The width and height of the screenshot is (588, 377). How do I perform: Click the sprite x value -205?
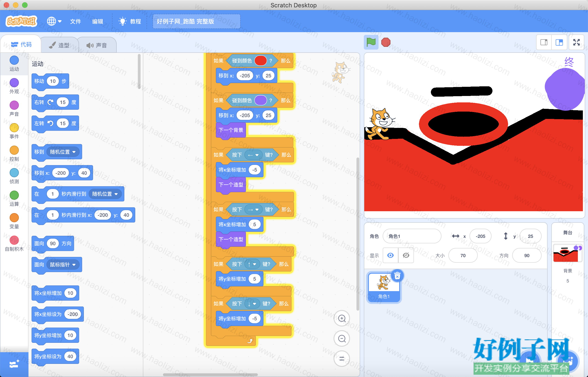point(480,236)
